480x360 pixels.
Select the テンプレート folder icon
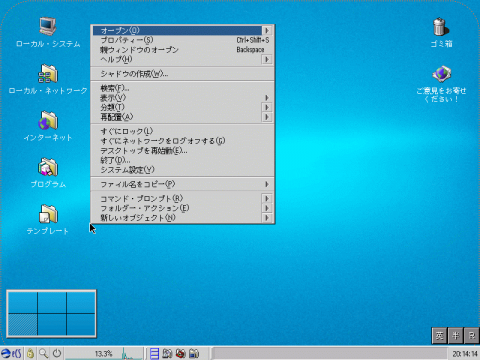pyautogui.click(x=48, y=214)
